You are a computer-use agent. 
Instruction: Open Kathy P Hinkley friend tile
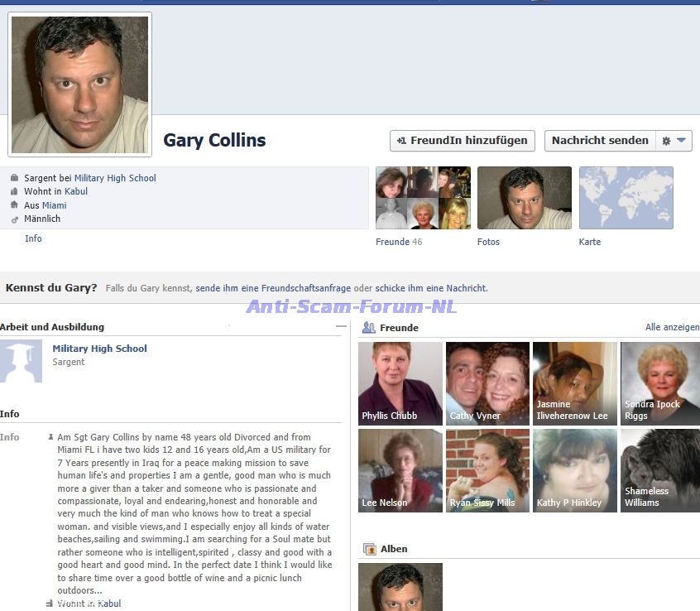574,470
